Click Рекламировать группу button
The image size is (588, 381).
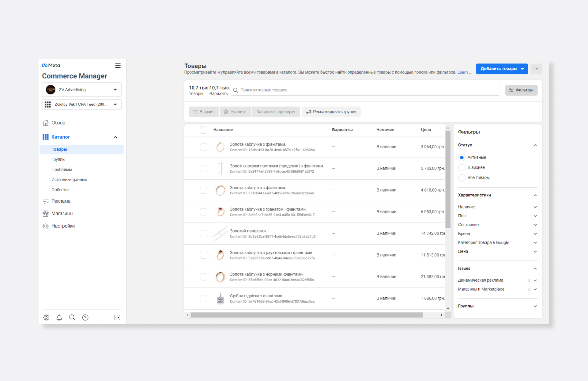point(331,112)
